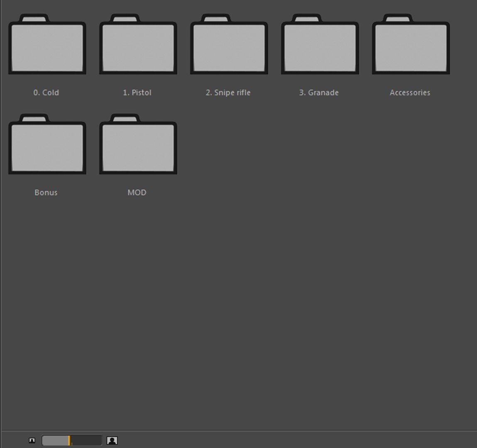
Task: Select the Accessories folder icon
Action: coord(411,44)
